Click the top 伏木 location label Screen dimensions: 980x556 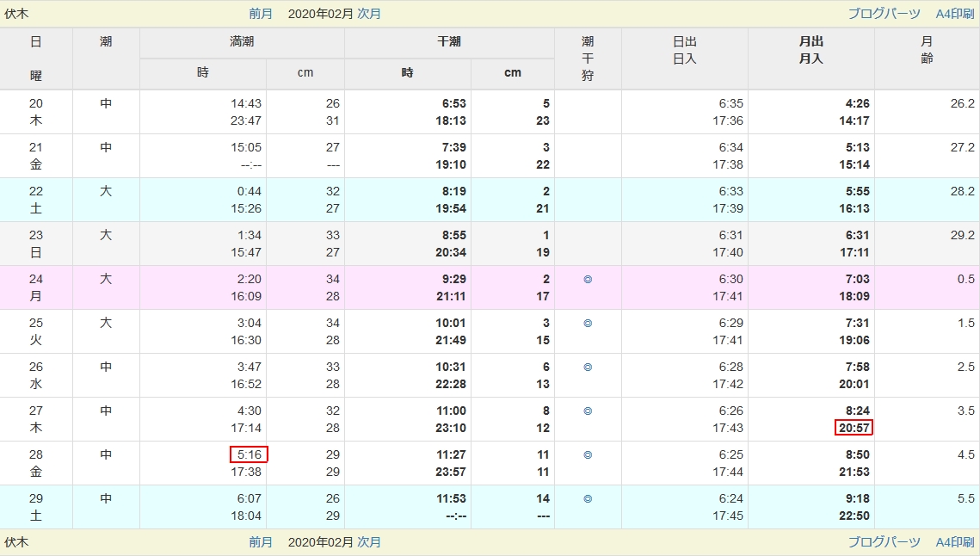[x=16, y=14]
